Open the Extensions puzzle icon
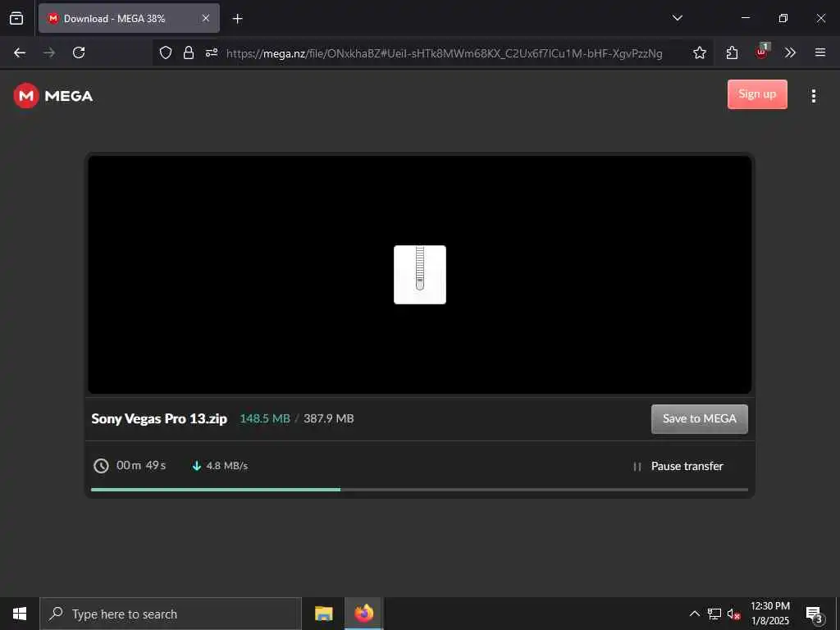 tap(732, 52)
